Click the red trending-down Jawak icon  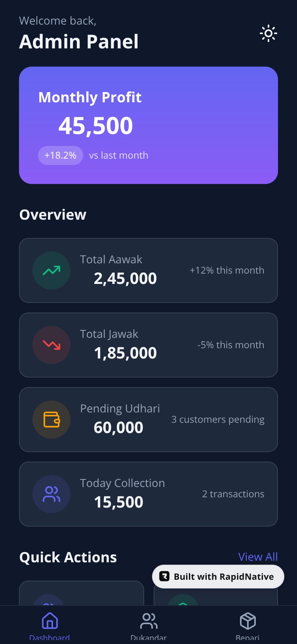51,345
